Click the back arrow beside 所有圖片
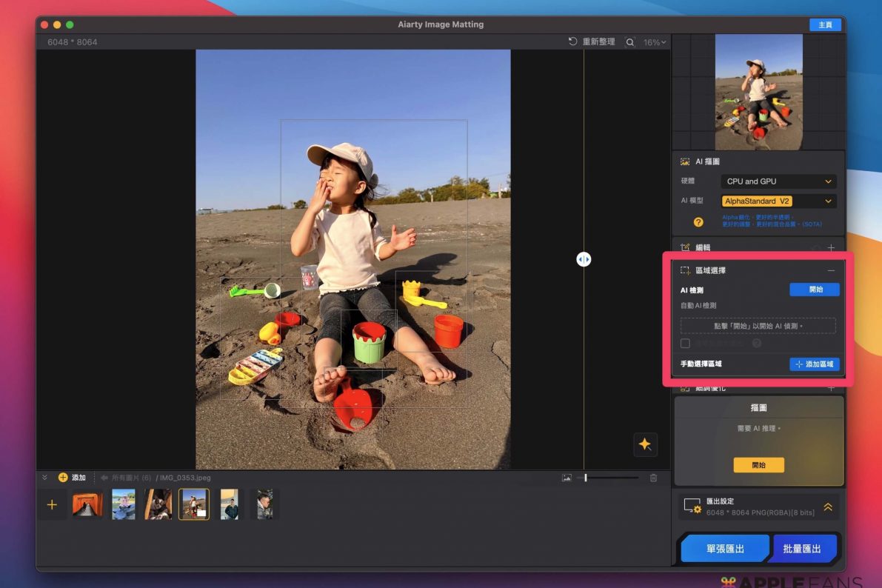The height and width of the screenshot is (588, 882). (x=104, y=478)
